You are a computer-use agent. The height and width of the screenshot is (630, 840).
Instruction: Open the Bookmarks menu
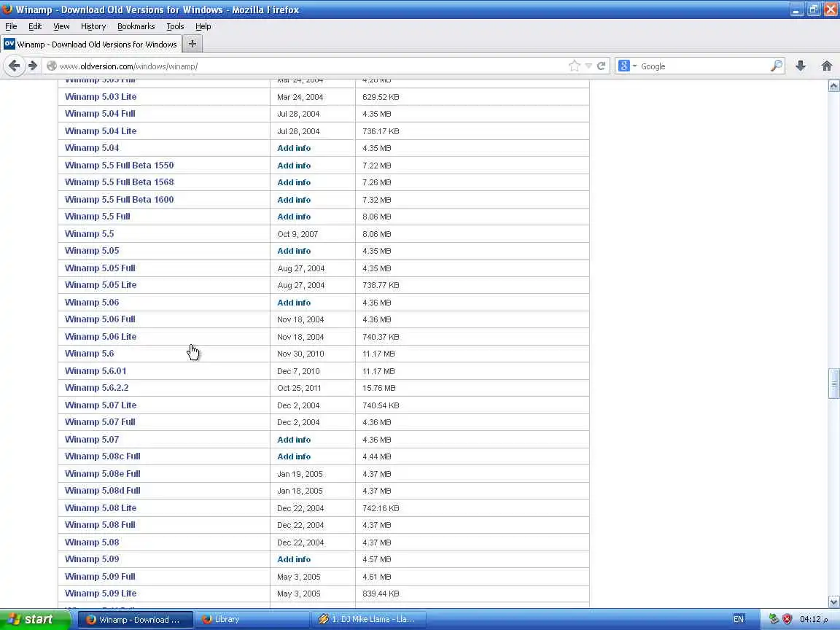click(136, 26)
